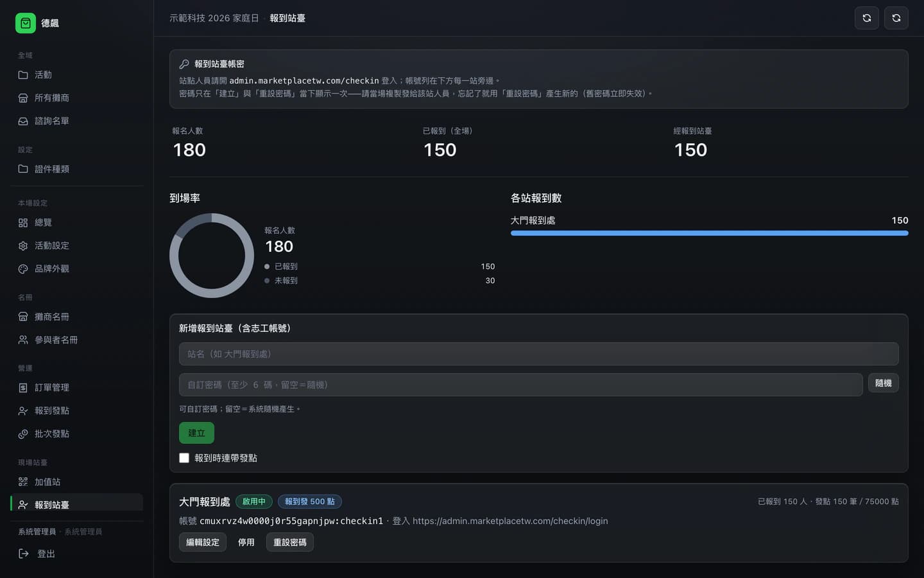This screenshot has width=924, height=578.
Task: Click the 站名 input field
Action: (x=538, y=354)
